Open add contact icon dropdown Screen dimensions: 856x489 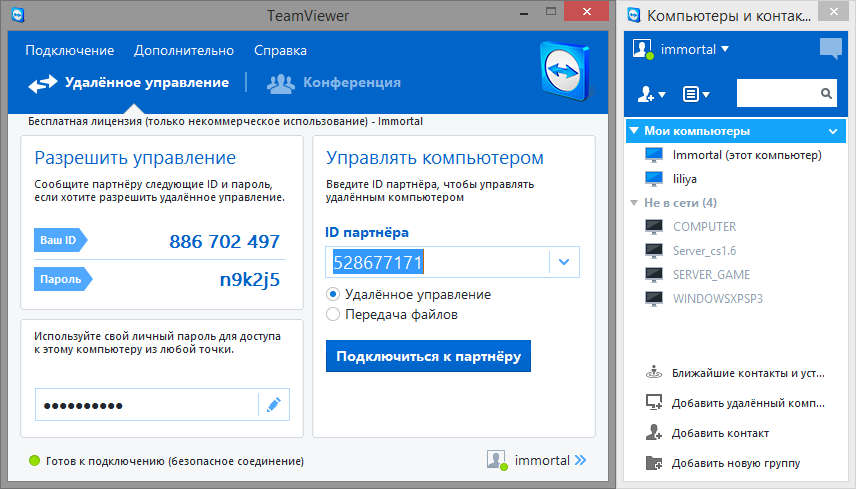click(x=651, y=94)
